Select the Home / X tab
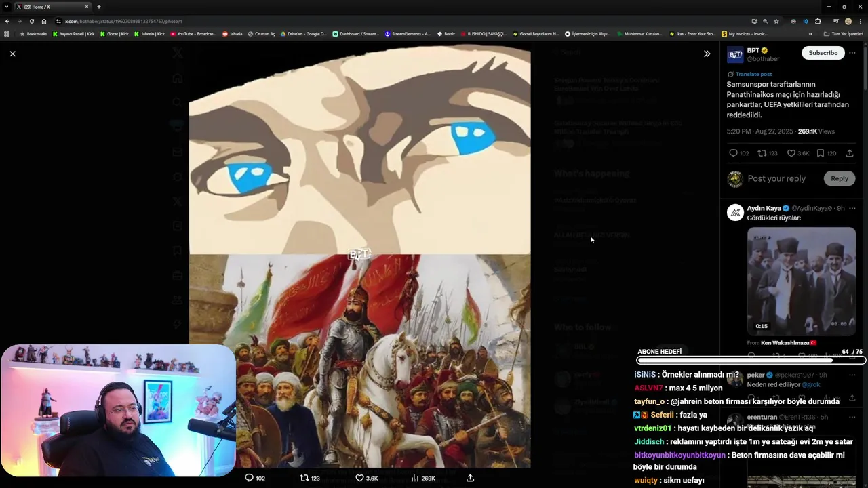This screenshot has width=868, height=488. (52, 7)
